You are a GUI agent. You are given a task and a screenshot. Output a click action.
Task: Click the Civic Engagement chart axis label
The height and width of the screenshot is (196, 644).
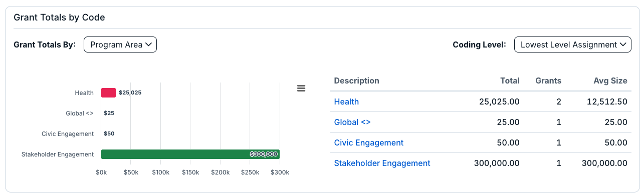click(68, 133)
